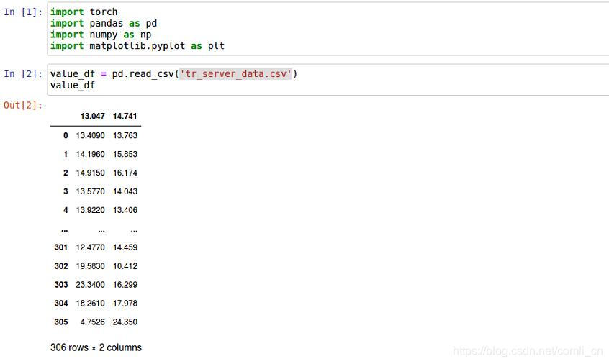Click the value 13.9220 in row 4
The width and height of the screenshot is (609, 364).
point(91,210)
